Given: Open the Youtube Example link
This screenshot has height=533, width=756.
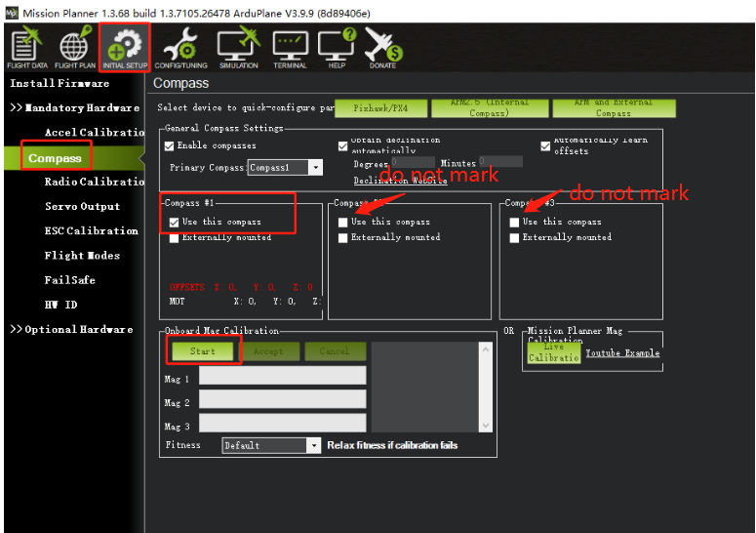Looking at the screenshot, I should [622, 353].
